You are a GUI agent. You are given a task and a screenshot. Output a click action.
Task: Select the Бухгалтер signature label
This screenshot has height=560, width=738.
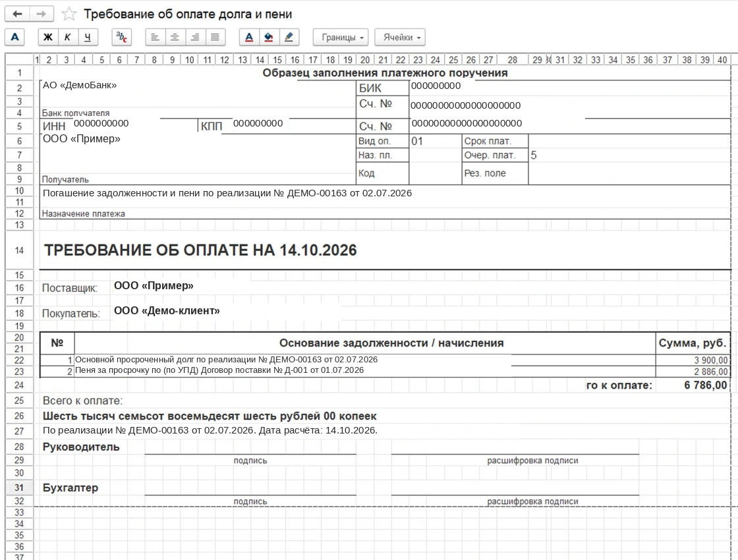tap(70, 488)
